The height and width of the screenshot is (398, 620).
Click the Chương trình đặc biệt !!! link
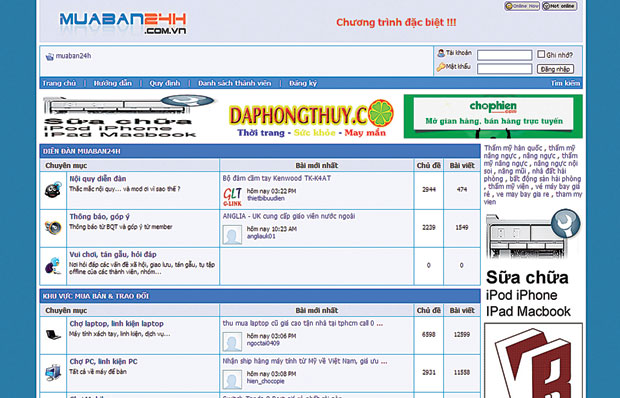click(x=396, y=23)
